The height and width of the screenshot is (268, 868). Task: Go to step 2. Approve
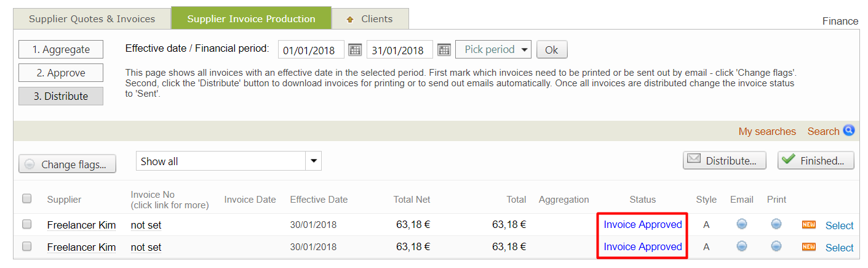[x=61, y=73]
